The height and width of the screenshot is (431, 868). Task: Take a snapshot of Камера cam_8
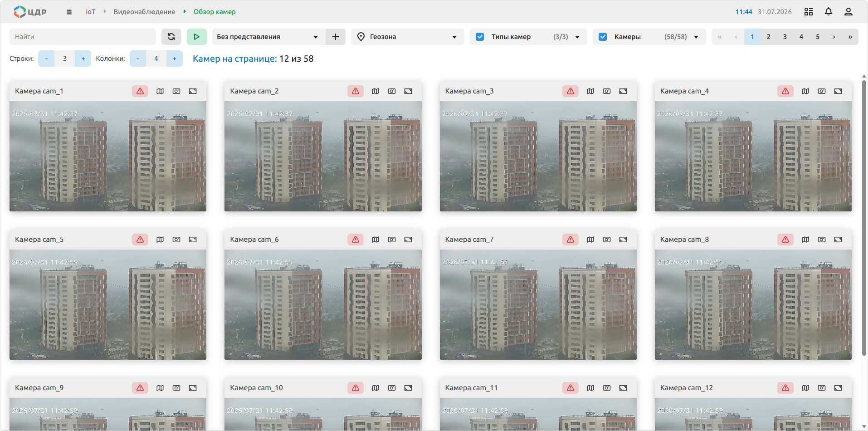(x=822, y=240)
